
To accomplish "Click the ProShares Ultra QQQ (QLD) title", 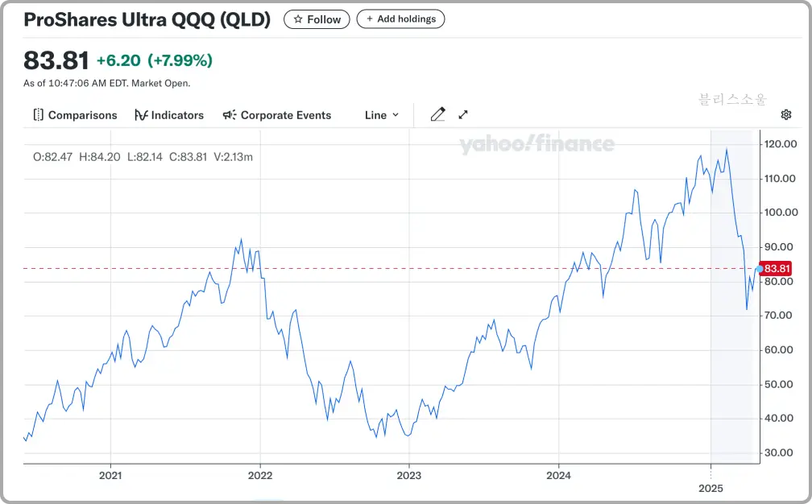I will click(147, 19).
